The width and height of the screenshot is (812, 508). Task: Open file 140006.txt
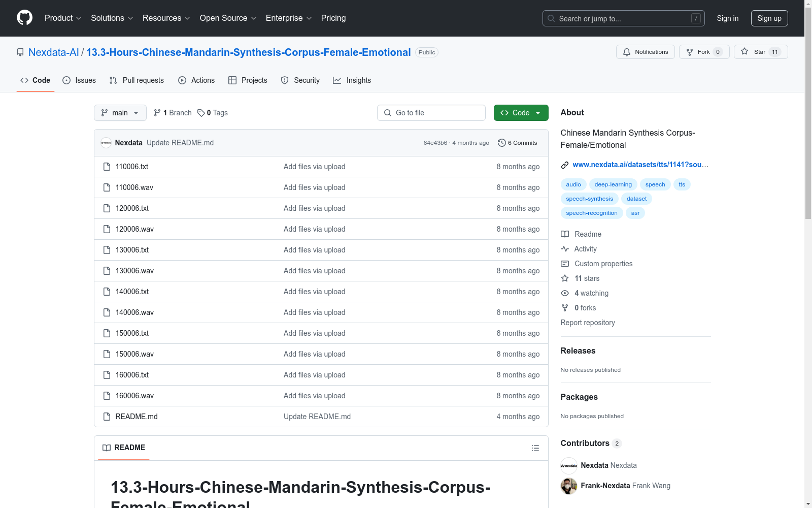132,292
